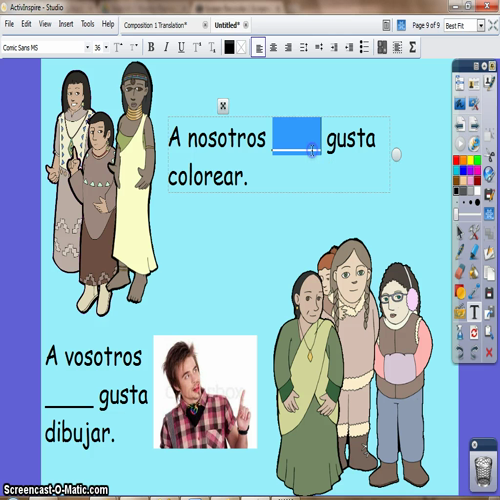
Task: Click the scissors Cut icon
Action: (x=489, y=155)
